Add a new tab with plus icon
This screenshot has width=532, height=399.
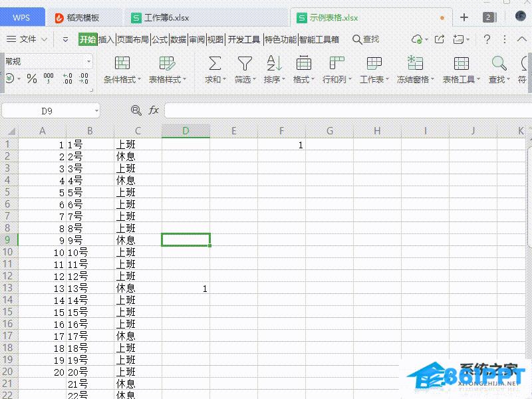coord(464,17)
